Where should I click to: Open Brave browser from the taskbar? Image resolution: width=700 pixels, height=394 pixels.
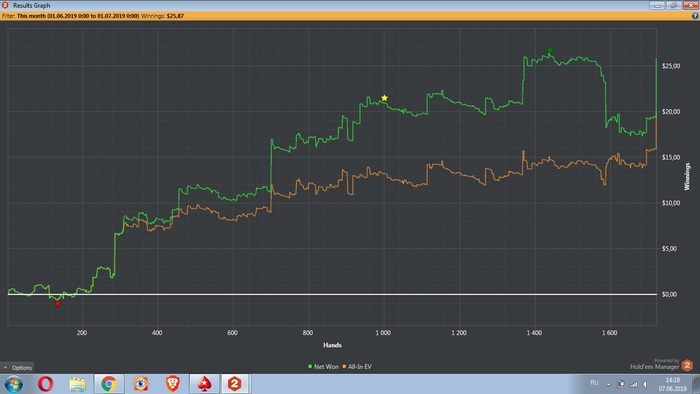click(x=173, y=384)
